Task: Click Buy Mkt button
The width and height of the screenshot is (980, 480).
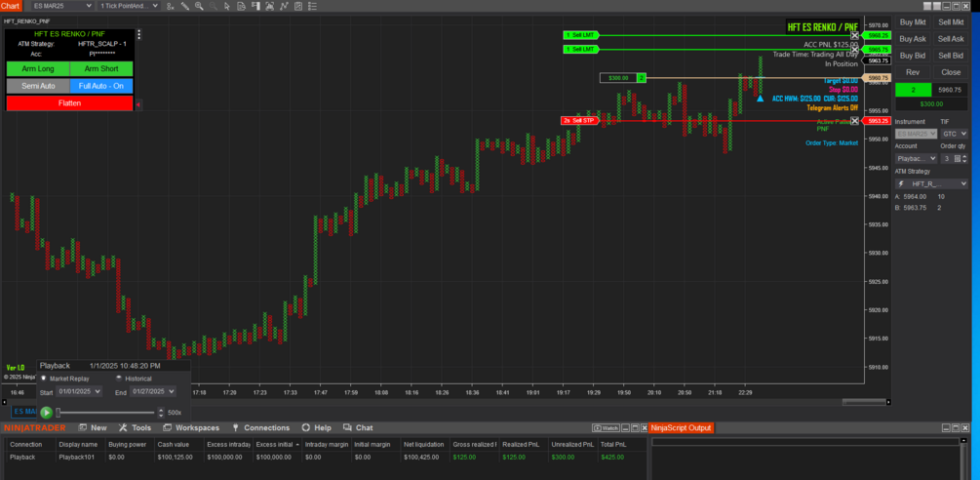Action: click(913, 21)
